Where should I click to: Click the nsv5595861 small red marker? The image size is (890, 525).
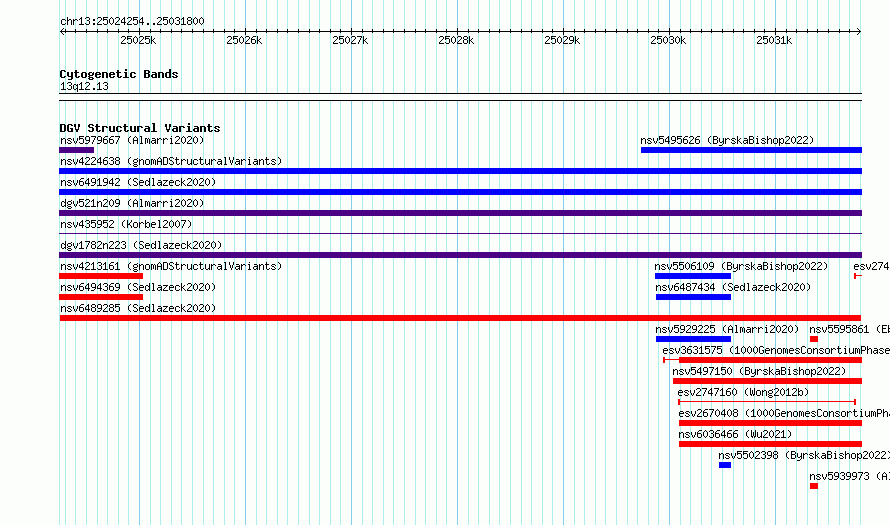tap(814, 339)
